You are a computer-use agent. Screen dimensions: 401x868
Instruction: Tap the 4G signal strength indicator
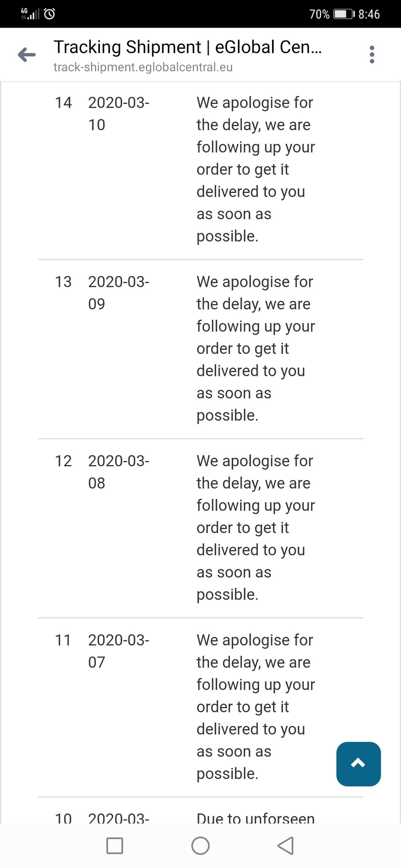(x=30, y=14)
